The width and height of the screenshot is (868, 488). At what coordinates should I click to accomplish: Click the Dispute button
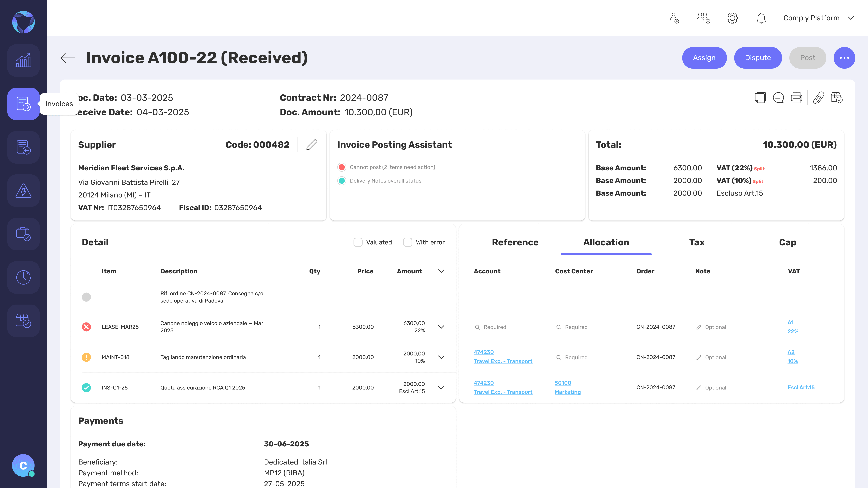[x=758, y=58]
